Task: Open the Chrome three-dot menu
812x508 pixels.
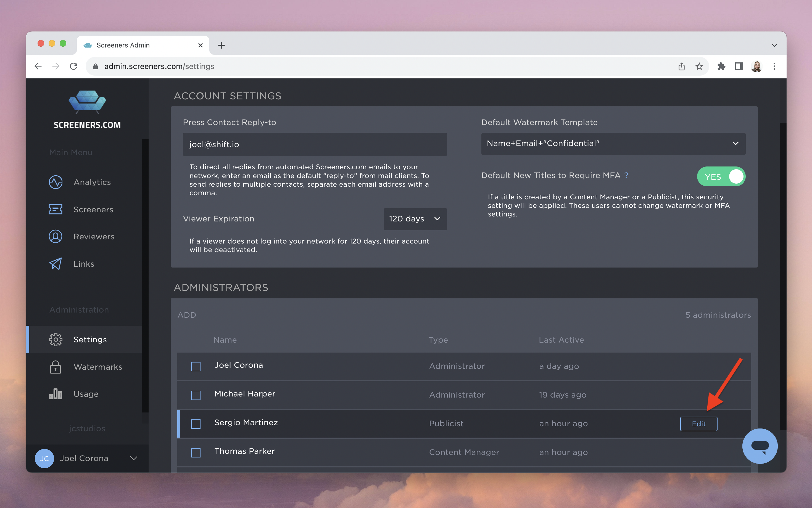Action: pyautogui.click(x=774, y=66)
